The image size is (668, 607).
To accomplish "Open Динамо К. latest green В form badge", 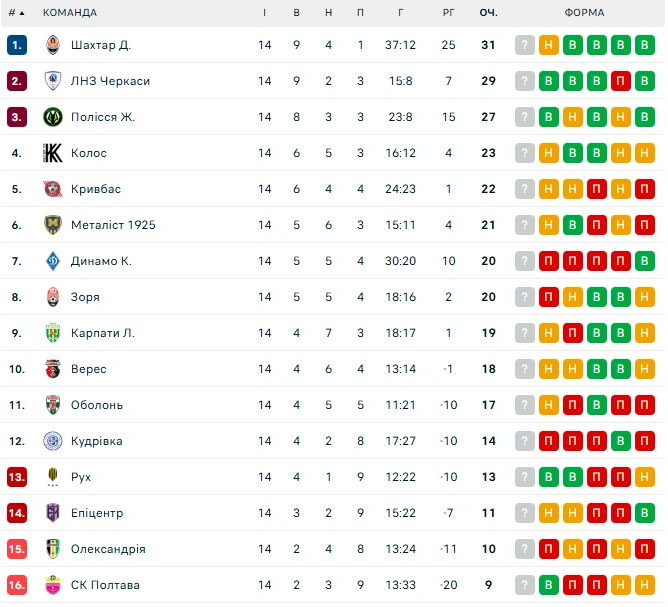I will pyautogui.click(x=645, y=261).
